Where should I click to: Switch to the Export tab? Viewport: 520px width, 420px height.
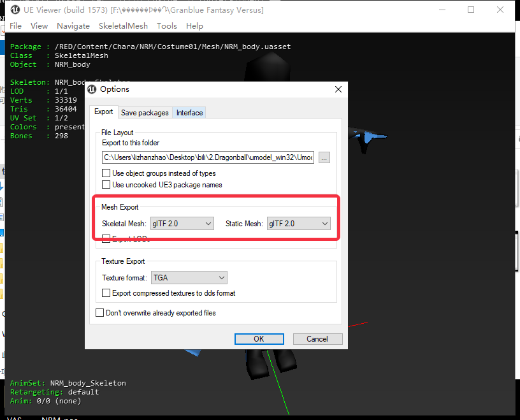coord(104,112)
